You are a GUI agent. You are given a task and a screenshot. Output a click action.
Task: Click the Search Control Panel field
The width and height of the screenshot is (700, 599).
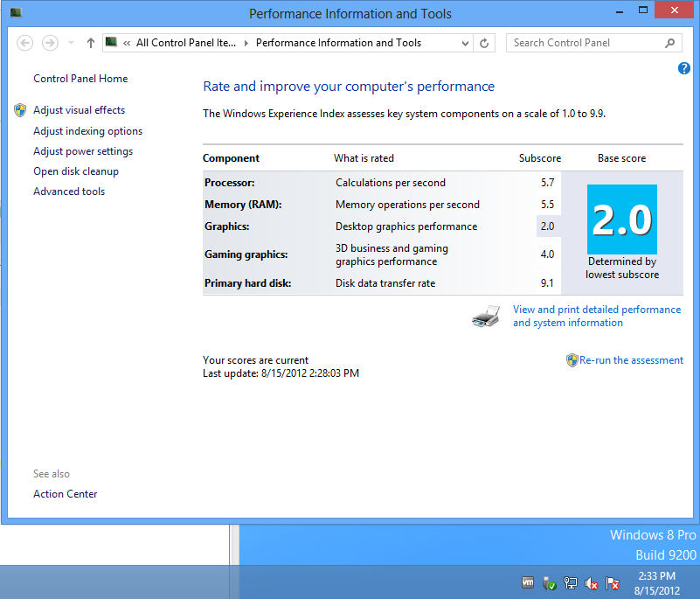pos(593,43)
